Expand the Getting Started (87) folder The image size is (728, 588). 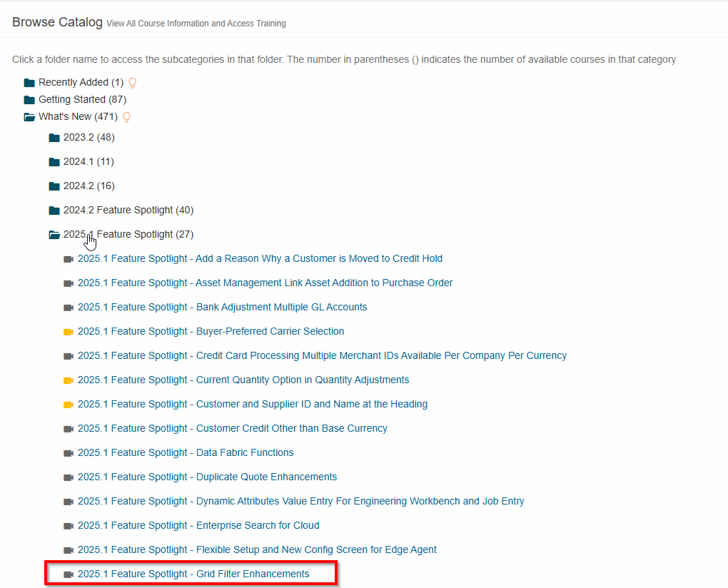(82, 99)
